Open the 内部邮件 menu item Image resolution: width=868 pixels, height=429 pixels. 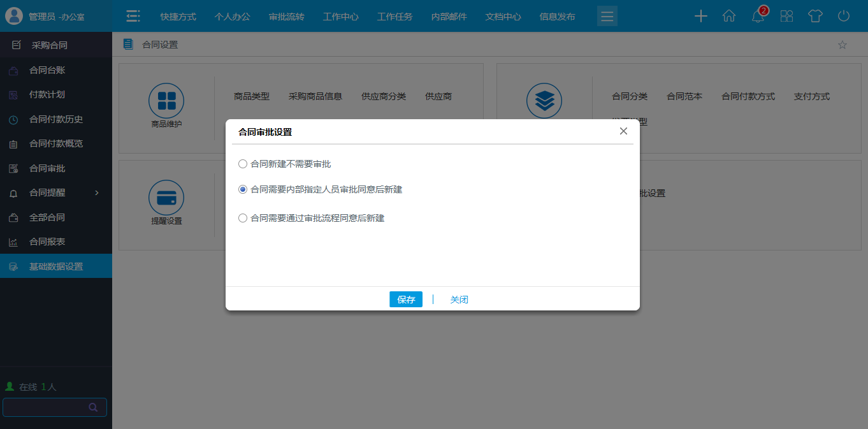point(448,17)
